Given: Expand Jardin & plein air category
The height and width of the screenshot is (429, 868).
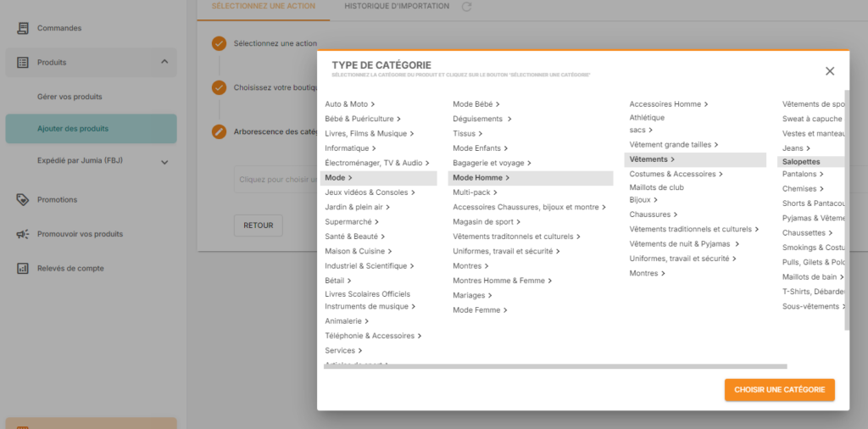Looking at the screenshot, I should click(358, 207).
